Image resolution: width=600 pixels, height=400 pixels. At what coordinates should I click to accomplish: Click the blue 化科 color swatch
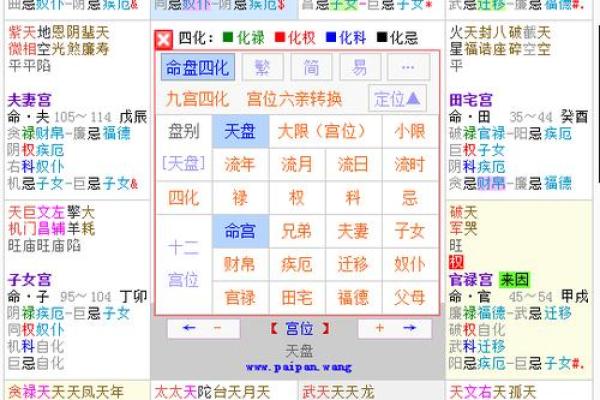coord(331,37)
